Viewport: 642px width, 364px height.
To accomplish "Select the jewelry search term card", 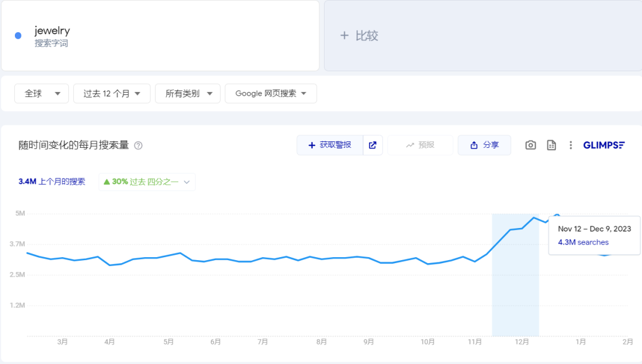I will pos(160,35).
